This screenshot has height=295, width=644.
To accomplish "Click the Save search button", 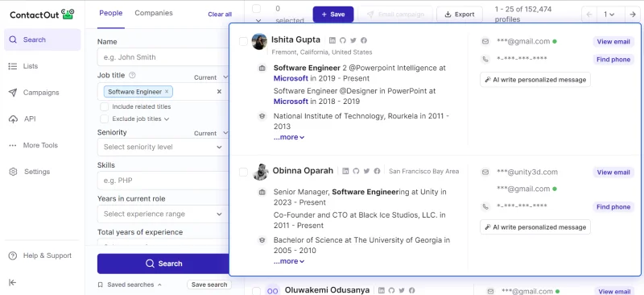I will [x=209, y=285].
